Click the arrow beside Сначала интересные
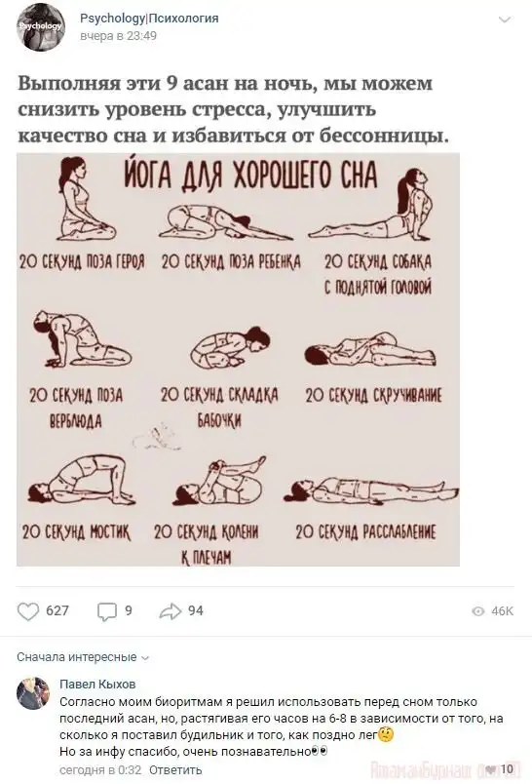This screenshot has height=784, width=532. (145, 658)
